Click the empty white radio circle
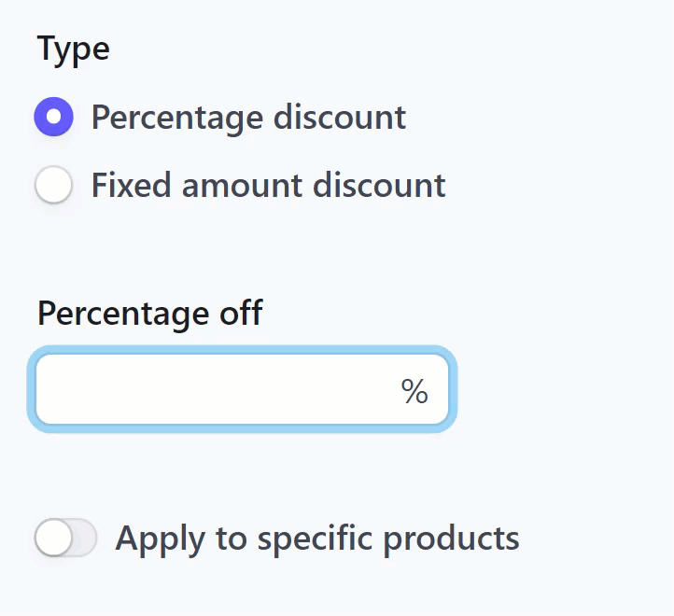Screen dimensions: 674x616 click(54, 185)
